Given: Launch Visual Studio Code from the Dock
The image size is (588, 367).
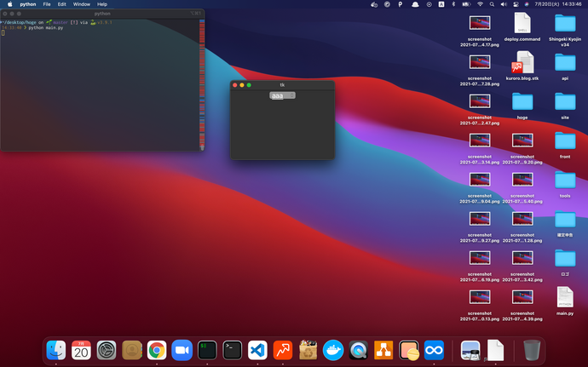Looking at the screenshot, I should tap(257, 351).
